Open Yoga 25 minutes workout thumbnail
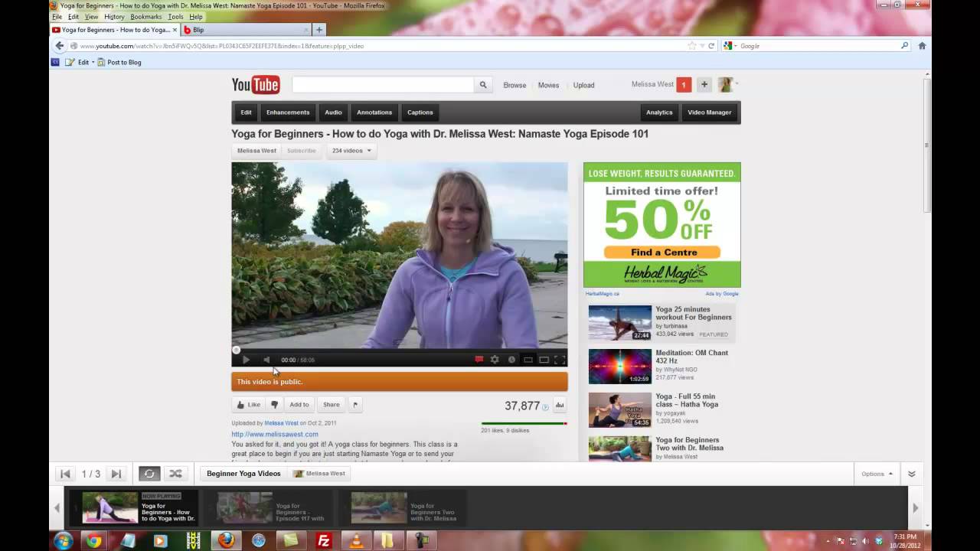Screen dimensions: 980x551 [x=620, y=322]
